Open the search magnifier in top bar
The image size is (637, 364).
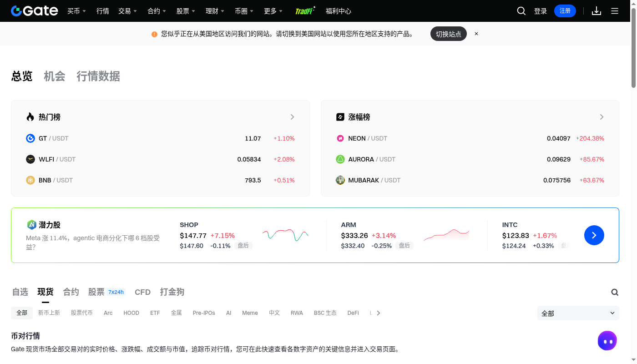521,11
